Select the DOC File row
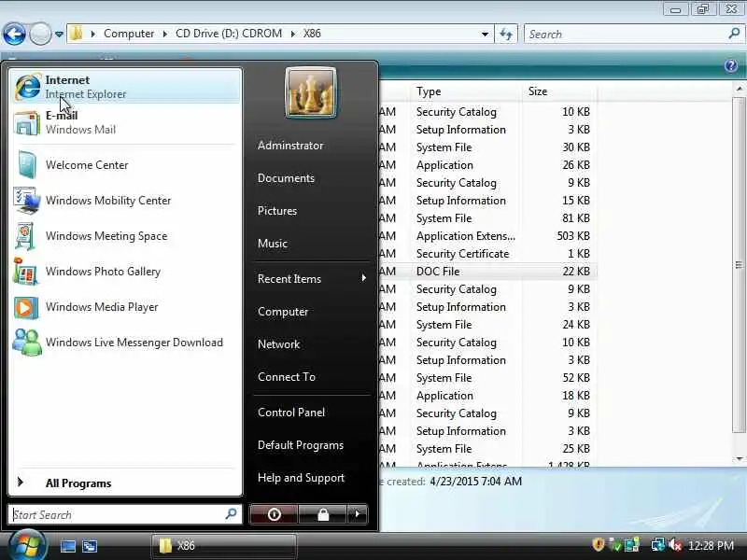 pos(487,272)
